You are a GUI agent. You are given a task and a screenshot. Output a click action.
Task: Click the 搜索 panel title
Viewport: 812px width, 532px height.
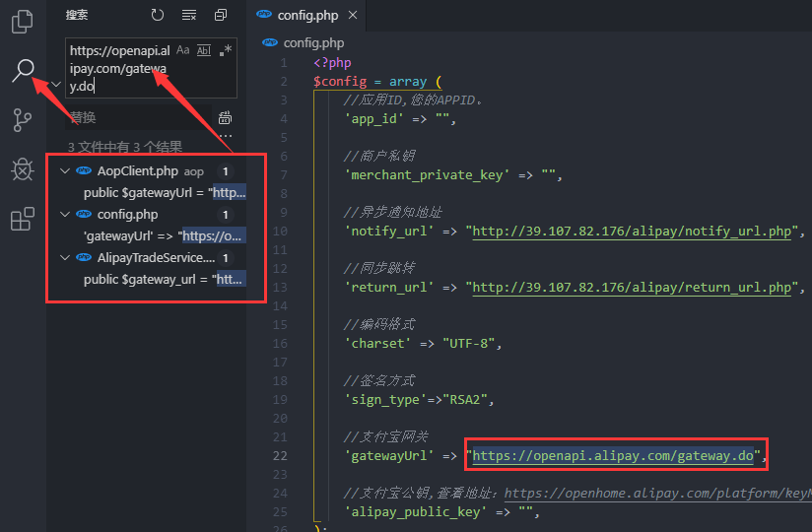click(77, 15)
